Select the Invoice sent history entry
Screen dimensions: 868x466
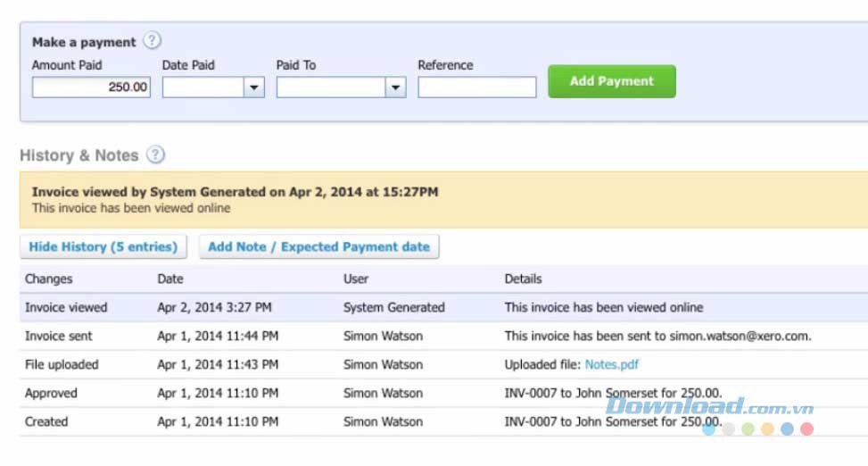coord(59,336)
